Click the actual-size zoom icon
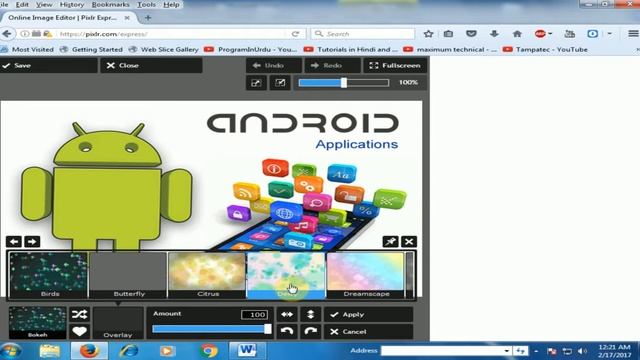The width and height of the screenshot is (640, 360). 280,83
